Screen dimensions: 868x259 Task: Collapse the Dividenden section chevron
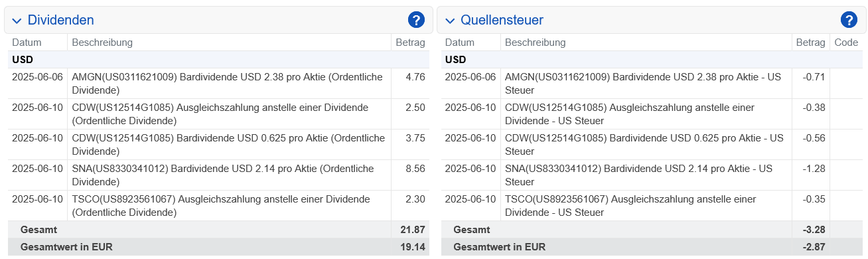(17, 21)
